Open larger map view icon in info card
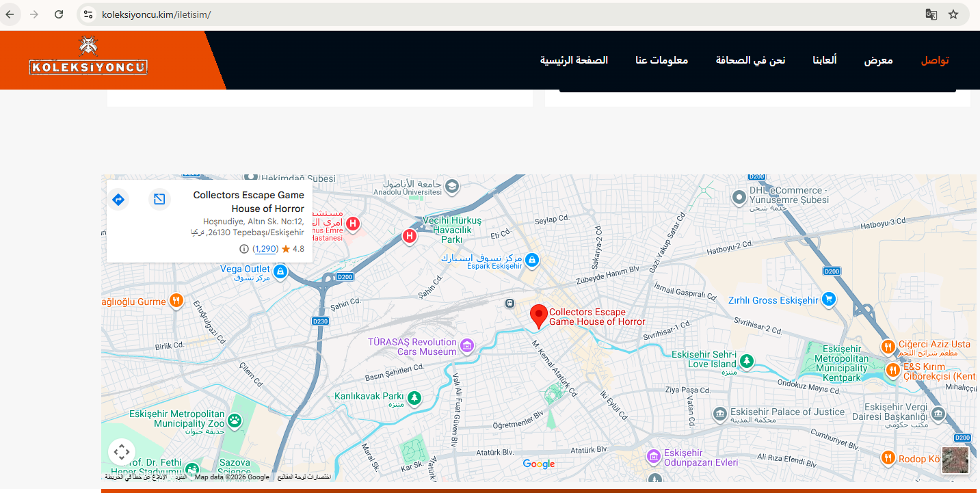The image size is (980, 493). pos(159,200)
